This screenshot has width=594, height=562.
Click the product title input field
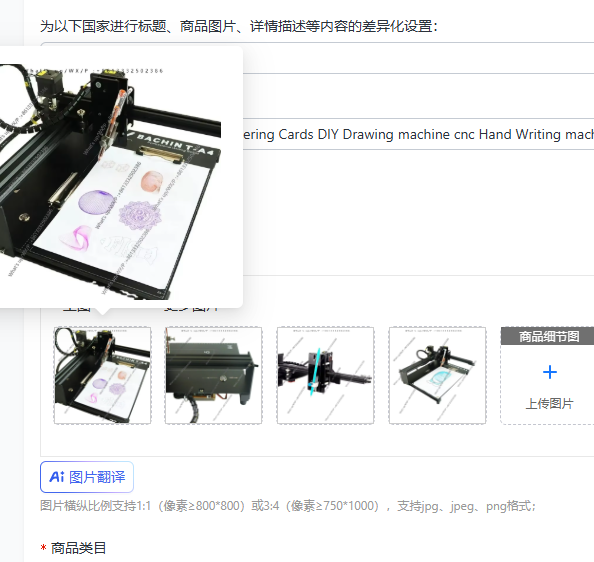418,134
